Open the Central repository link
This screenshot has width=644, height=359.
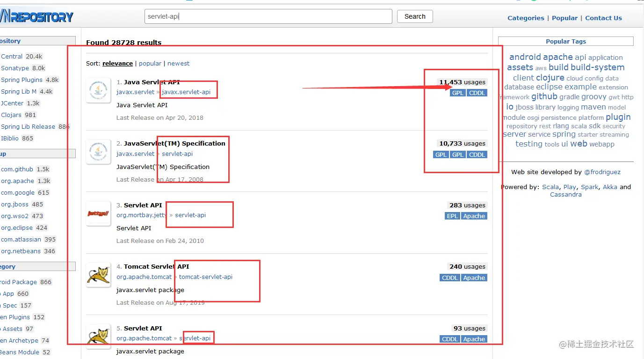click(12, 56)
